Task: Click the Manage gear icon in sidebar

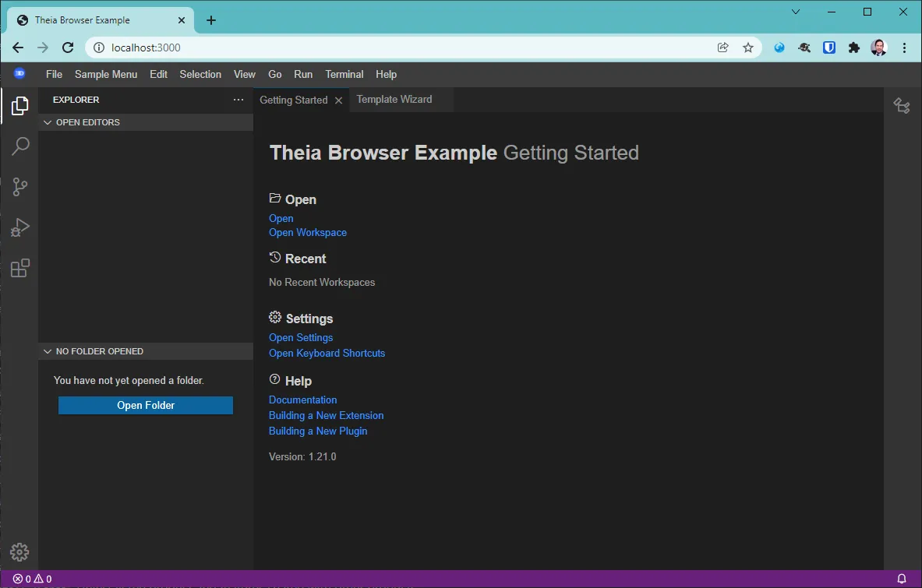Action: (19, 552)
